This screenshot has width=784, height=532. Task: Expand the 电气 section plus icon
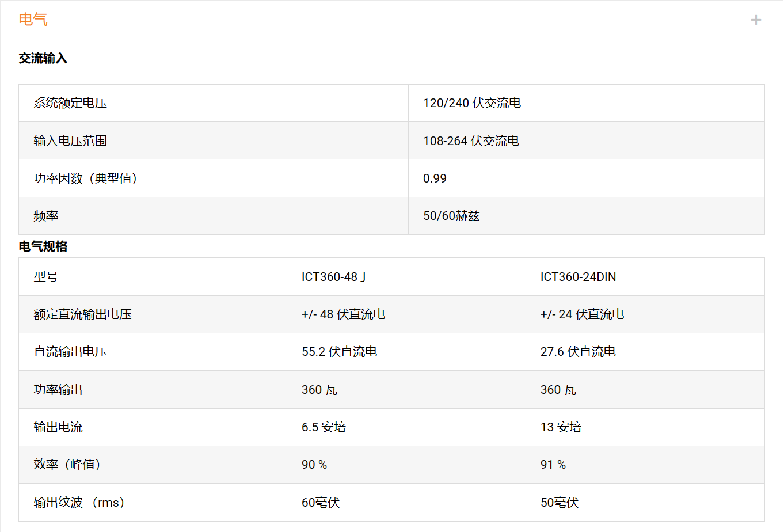coord(756,20)
